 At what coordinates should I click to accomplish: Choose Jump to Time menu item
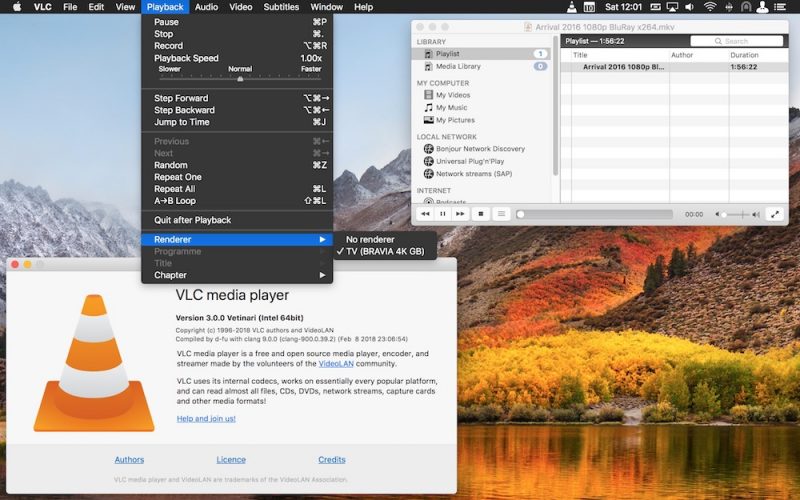pos(237,122)
